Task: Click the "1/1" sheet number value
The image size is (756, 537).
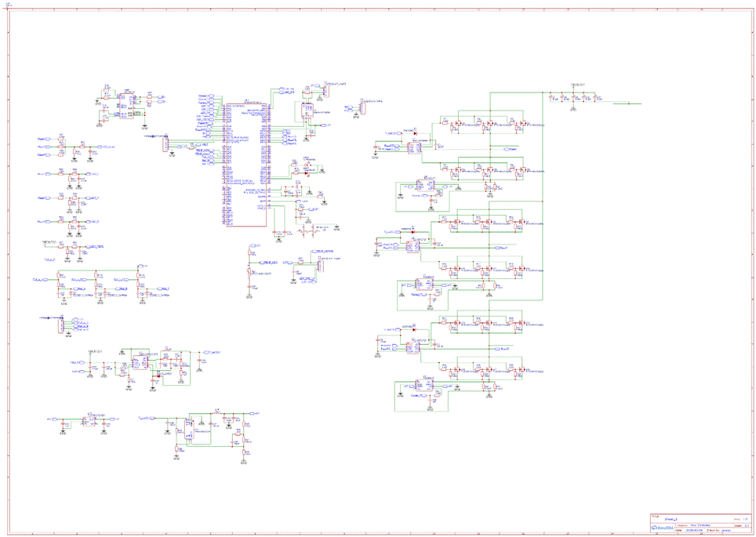Action: (747, 526)
